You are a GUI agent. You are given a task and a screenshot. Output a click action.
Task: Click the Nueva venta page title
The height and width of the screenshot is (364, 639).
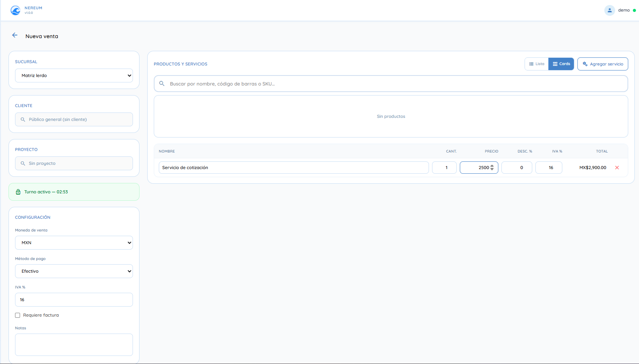[42, 36]
